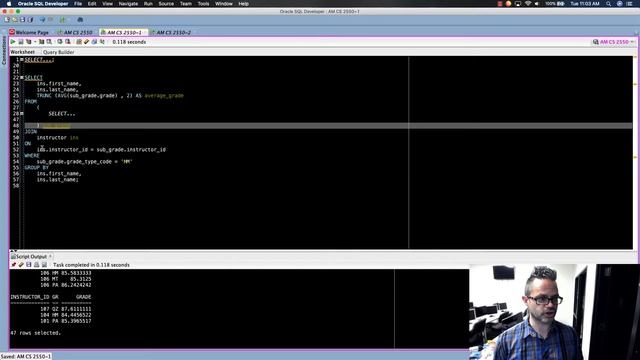The height and width of the screenshot is (360, 640).
Task: Open the Help menu
Action: coord(244,4)
